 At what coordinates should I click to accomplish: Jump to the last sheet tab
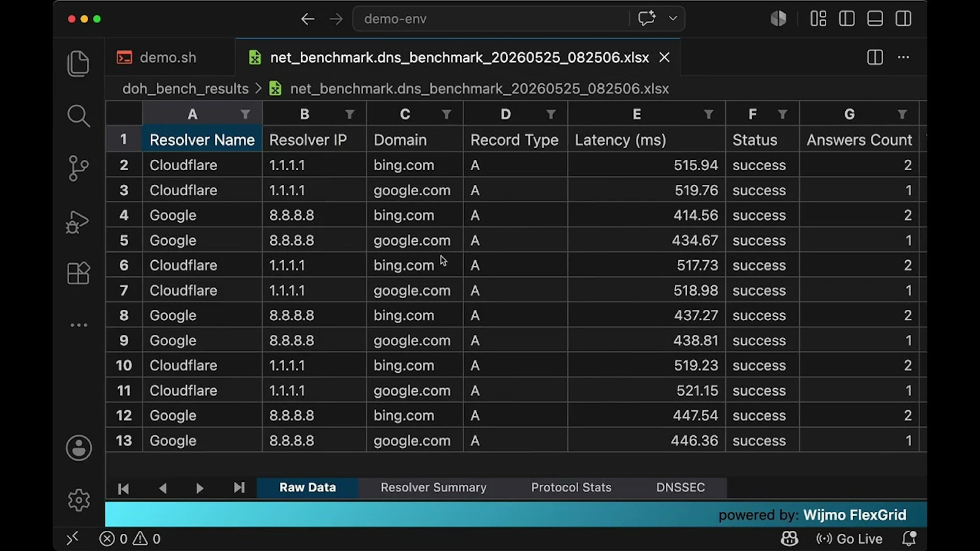click(239, 488)
